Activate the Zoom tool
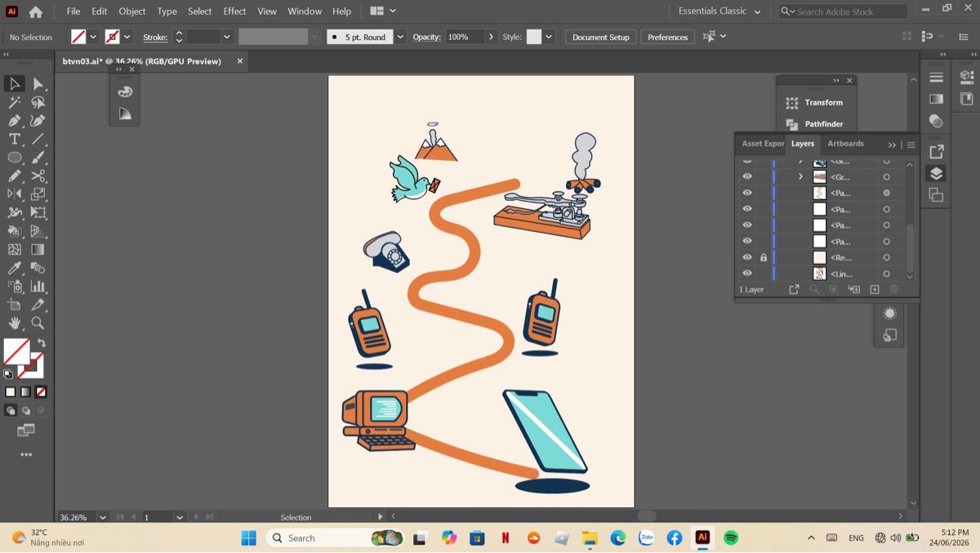 click(38, 323)
